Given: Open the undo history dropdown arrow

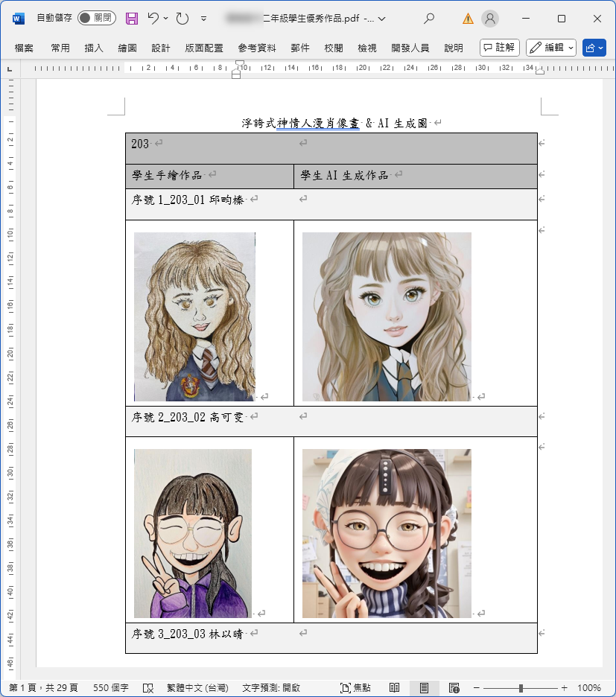Looking at the screenshot, I should [x=165, y=18].
